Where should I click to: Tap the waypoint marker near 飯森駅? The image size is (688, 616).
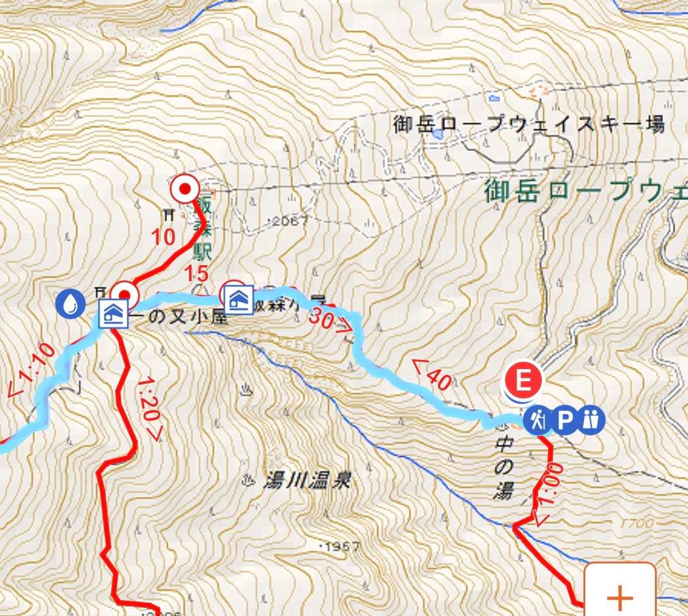(185, 189)
